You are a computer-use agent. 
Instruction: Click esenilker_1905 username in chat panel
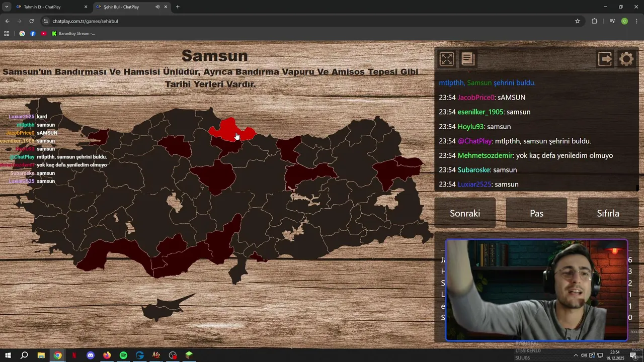[x=481, y=112]
